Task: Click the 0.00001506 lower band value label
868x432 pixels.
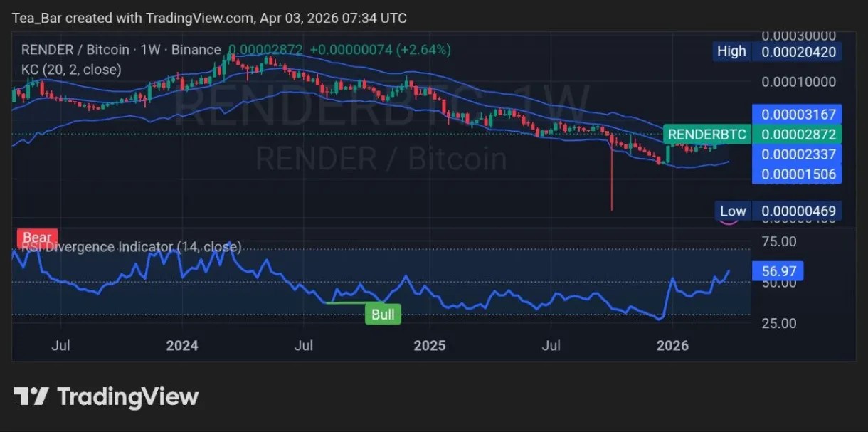Action: coord(797,174)
